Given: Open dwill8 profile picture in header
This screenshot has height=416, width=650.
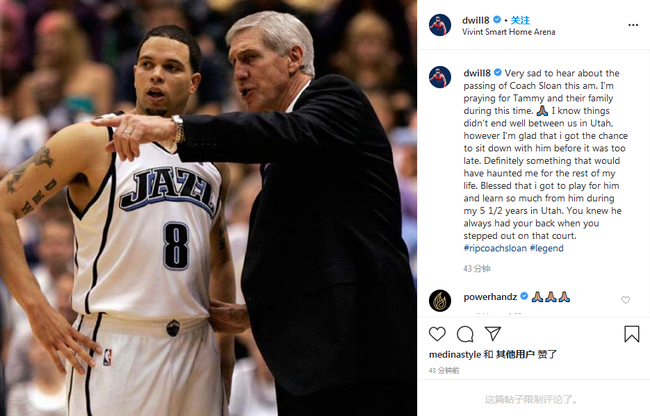Looking at the screenshot, I should click(440, 25).
